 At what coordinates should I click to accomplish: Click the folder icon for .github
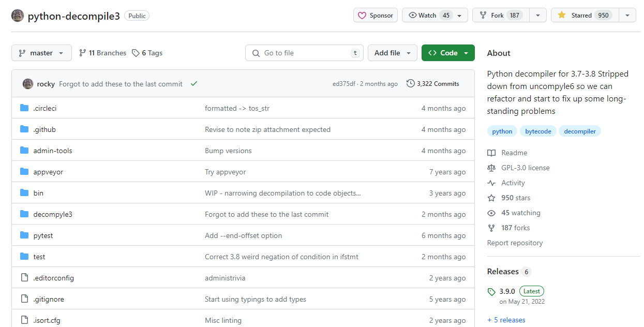tap(24, 129)
